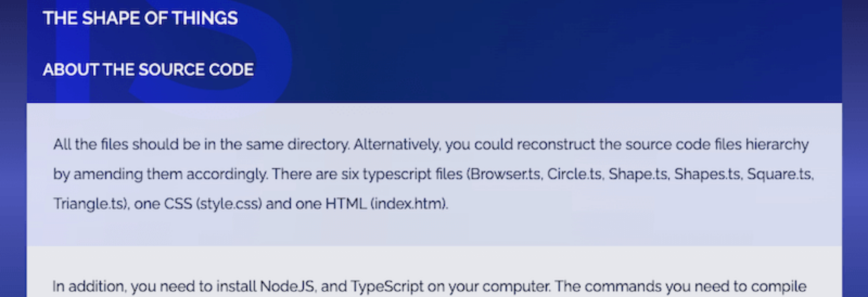Image resolution: width=868 pixels, height=297 pixels.
Task: Click the plural Shapes.ts file name
Action: [707, 174]
